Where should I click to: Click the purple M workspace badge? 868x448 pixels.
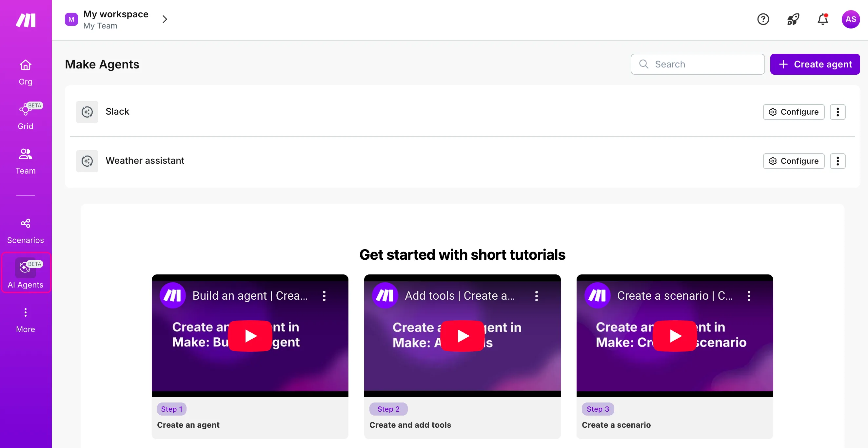coord(71,20)
